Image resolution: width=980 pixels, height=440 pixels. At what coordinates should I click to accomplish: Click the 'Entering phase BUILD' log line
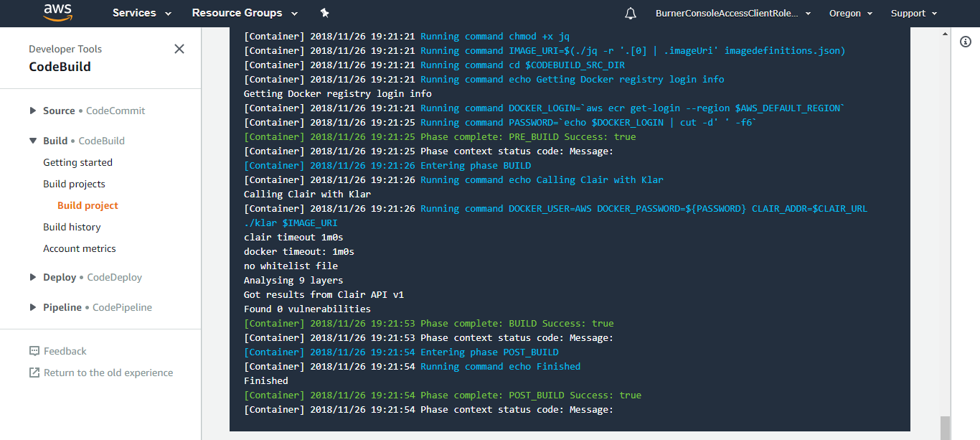[x=387, y=165]
